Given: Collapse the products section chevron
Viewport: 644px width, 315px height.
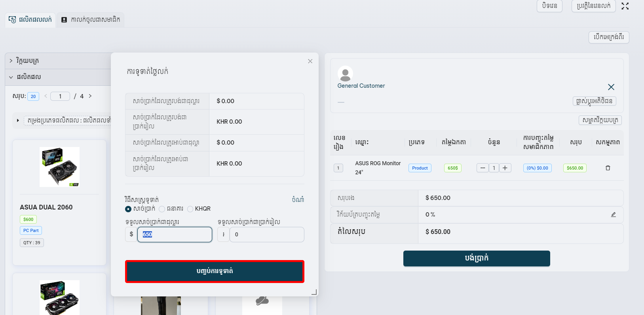Looking at the screenshot, I should pyautogui.click(x=11, y=77).
